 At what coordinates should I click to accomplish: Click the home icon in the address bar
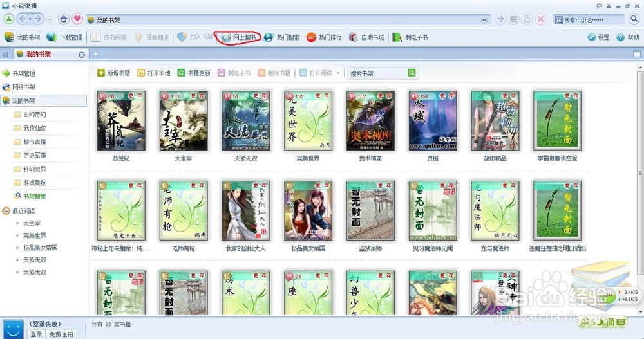pos(64,19)
